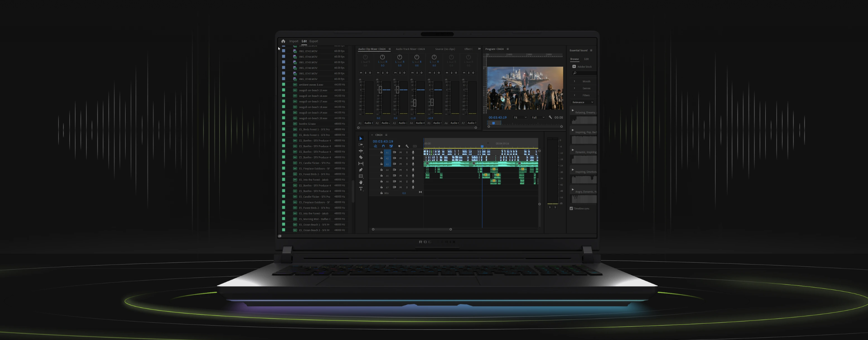Solo track A2 in the timeline
Viewport: 868px width, 340px height.
[x=407, y=158]
